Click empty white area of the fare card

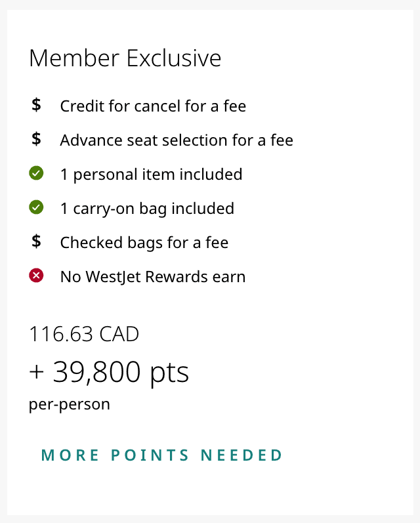(328, 367)
